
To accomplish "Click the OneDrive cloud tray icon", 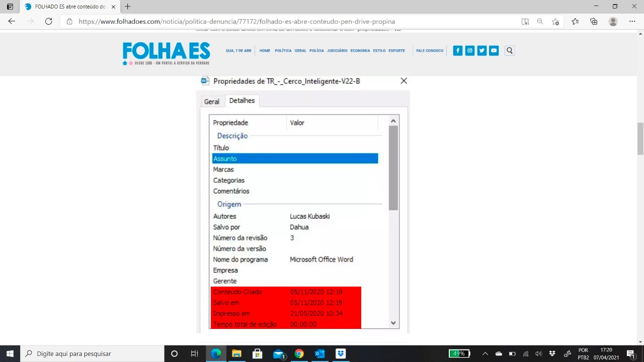I will click(499, 353).
